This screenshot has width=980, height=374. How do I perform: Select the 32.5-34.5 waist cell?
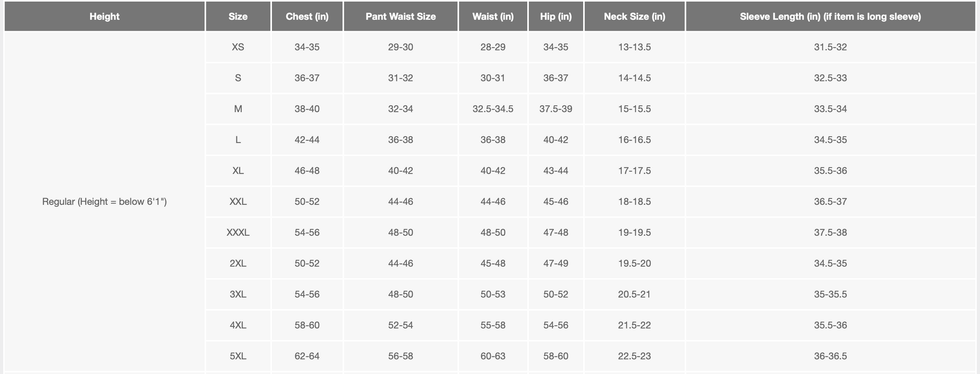[493, 109]
